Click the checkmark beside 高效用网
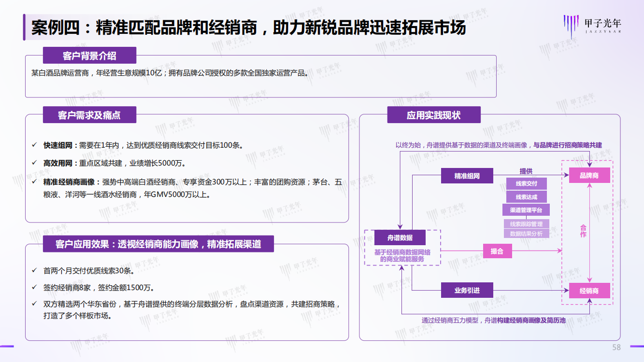The width and height of the screenshot is (644, 362). click(x=34, y=163)
